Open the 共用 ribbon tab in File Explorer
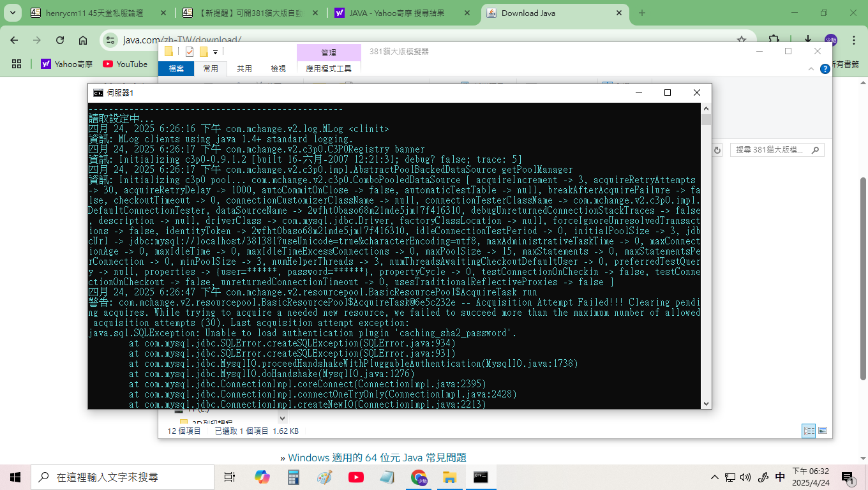The image size is (868, 490). (244, 68)
